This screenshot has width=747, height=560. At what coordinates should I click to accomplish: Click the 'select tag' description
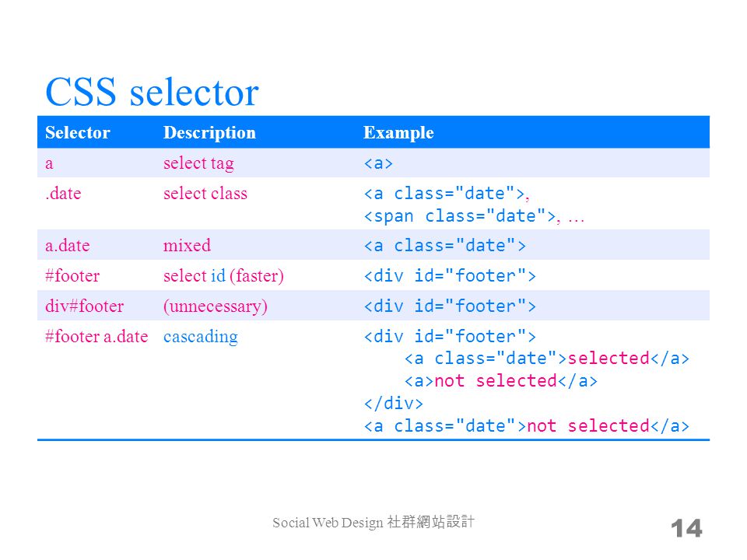(198, 163)
